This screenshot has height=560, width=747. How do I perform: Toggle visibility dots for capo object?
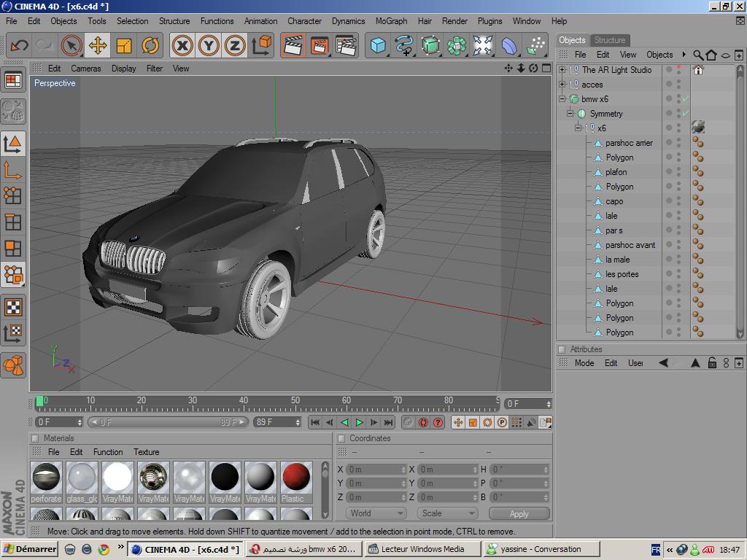coord(679,201)
